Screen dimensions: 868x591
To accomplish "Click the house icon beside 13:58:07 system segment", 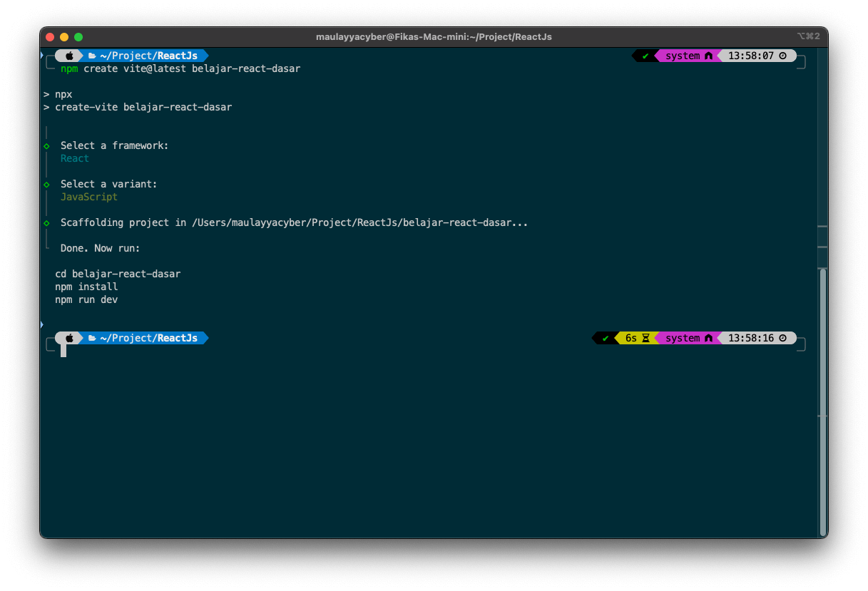I will click(708, 56).
